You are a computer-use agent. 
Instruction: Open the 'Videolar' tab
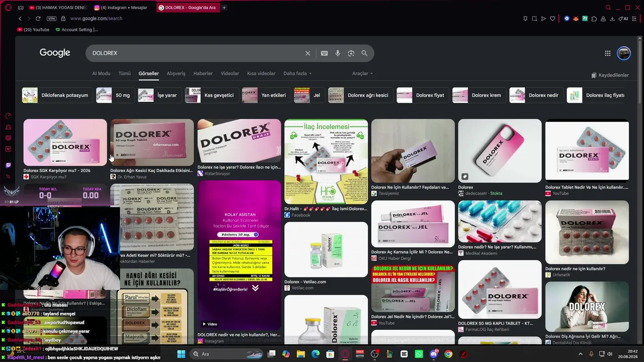230,73
